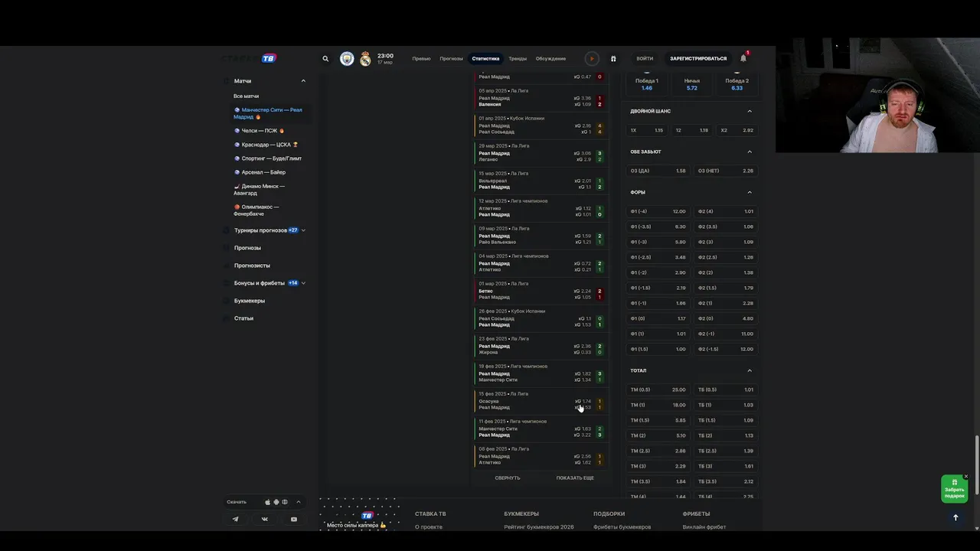The width and height of the screenshot is (980, 551).
Task: Click the Real Madrid crest icon
Action: pyautogui.click(x=365, y=59)
